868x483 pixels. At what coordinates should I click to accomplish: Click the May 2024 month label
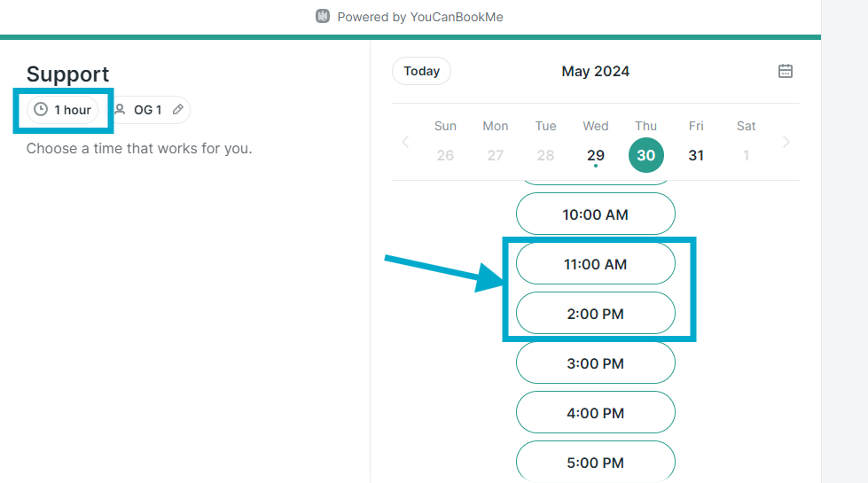coord(595,72)
